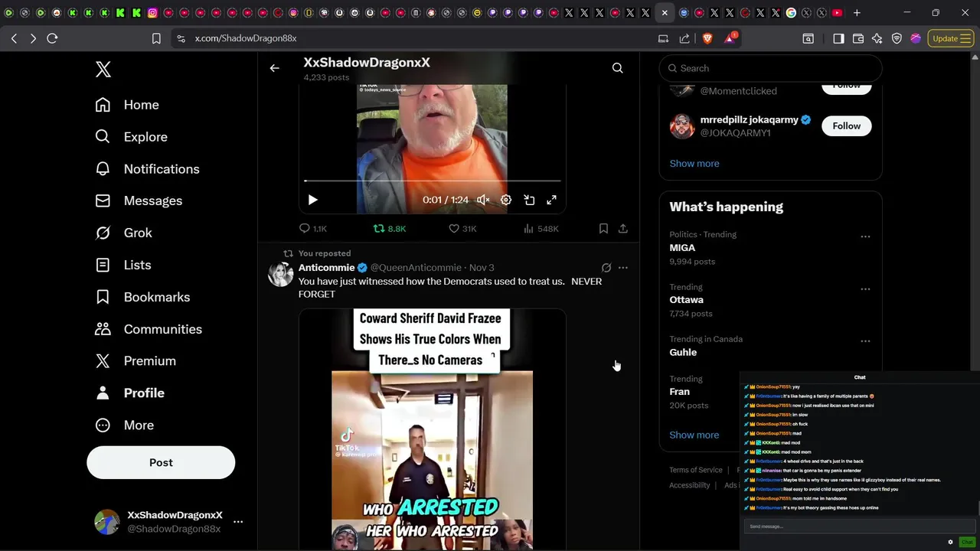Go to Home in the sidebar

click(126, 105)
